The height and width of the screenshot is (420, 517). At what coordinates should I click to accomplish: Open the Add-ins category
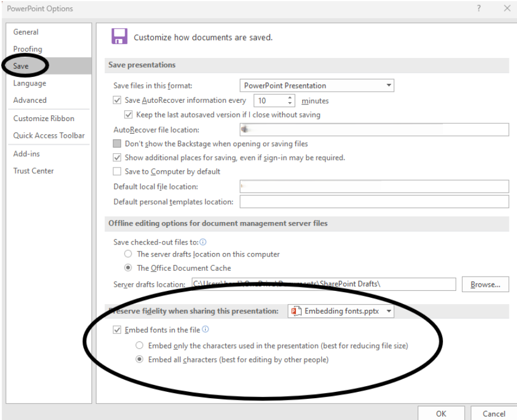(49, 154)
